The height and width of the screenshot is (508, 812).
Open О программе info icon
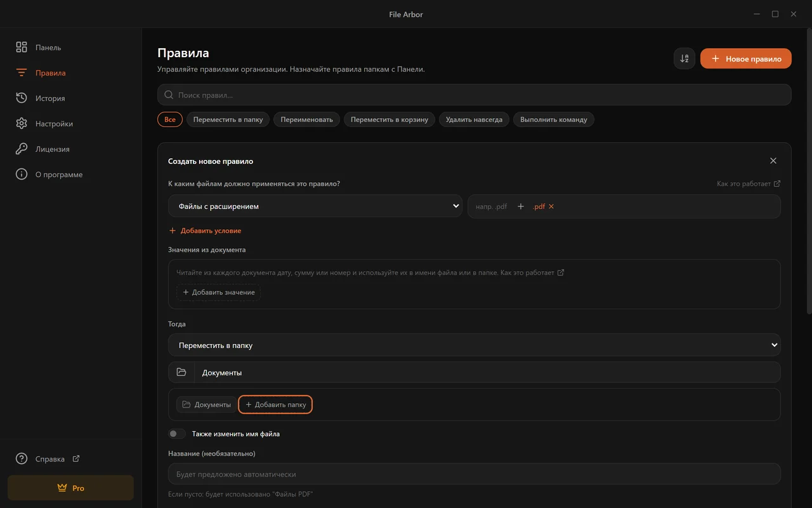(22, 174)
